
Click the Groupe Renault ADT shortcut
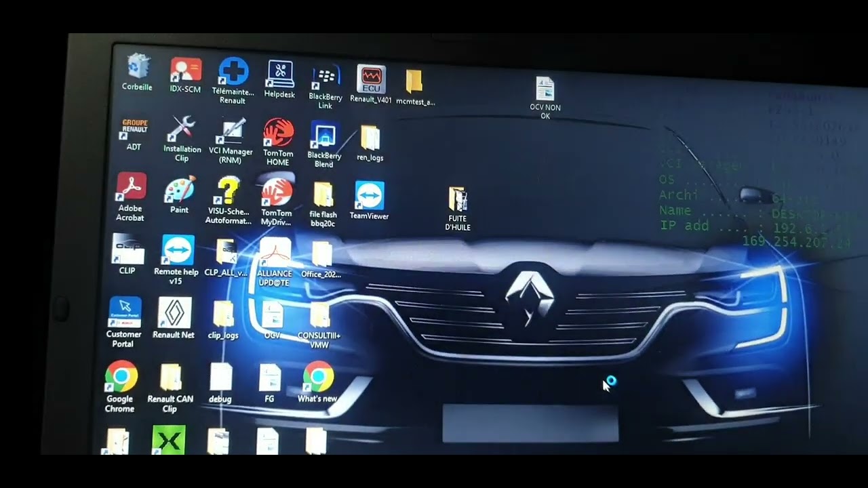(134, 134)
